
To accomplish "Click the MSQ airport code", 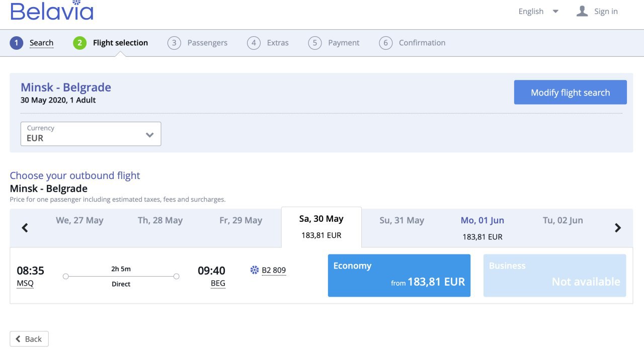I will click(25, 284).
